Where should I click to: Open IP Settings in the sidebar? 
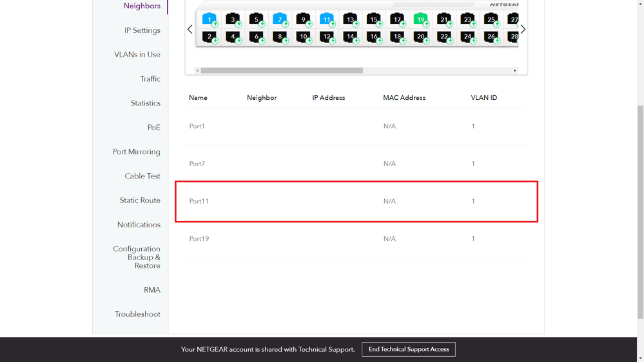[142, 30]
